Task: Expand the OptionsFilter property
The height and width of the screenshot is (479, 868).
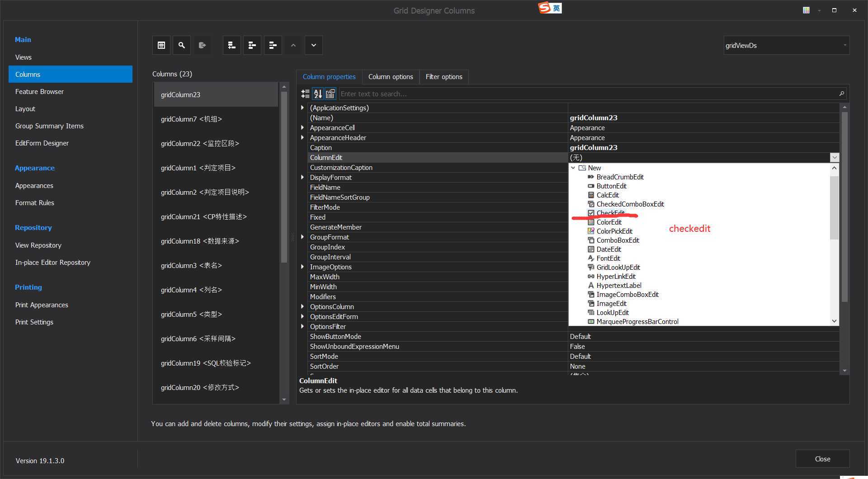Action: coord(302,326)
